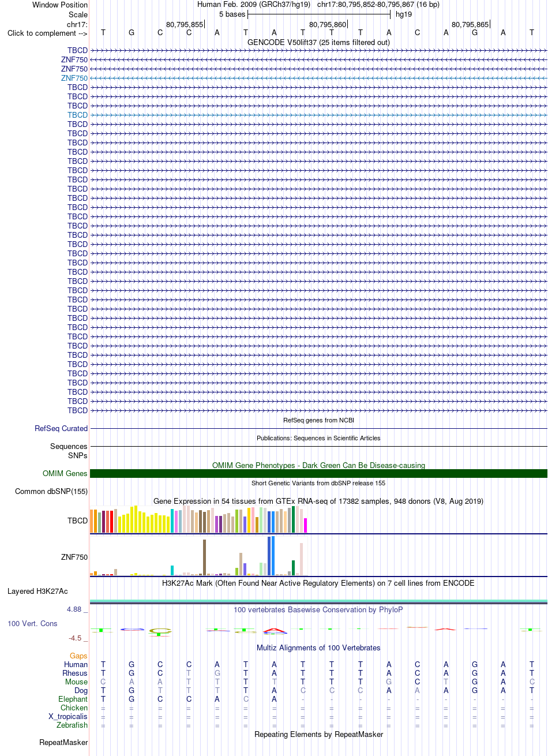Click magenta bar ending TBCD expression chart
The image size is (548, 756).
306,525
